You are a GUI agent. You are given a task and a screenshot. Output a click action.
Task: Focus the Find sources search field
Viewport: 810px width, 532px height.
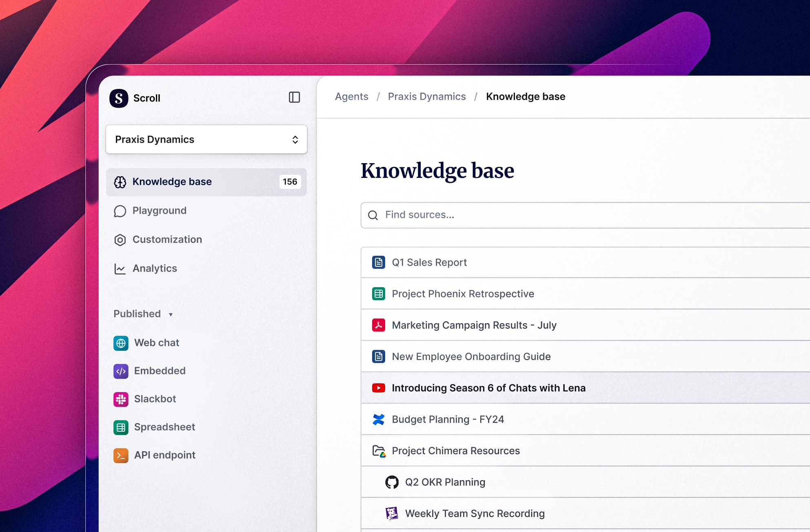585,215
